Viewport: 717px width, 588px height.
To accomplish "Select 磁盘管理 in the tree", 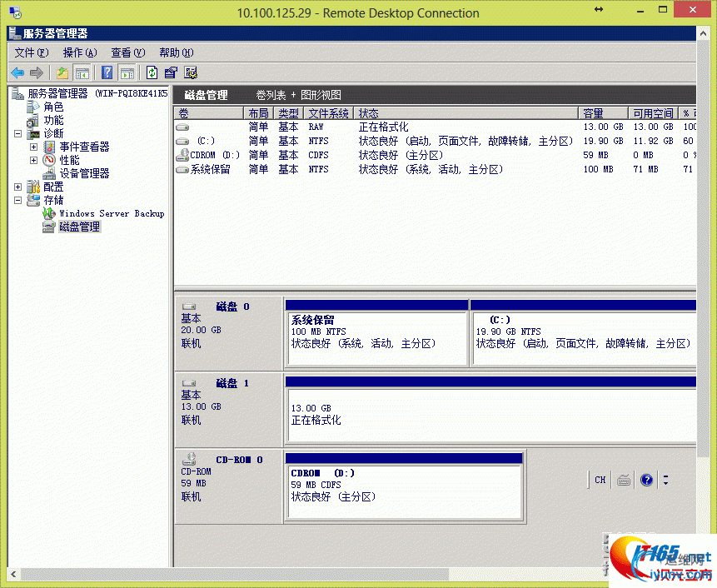I will (x=80, y=227).
